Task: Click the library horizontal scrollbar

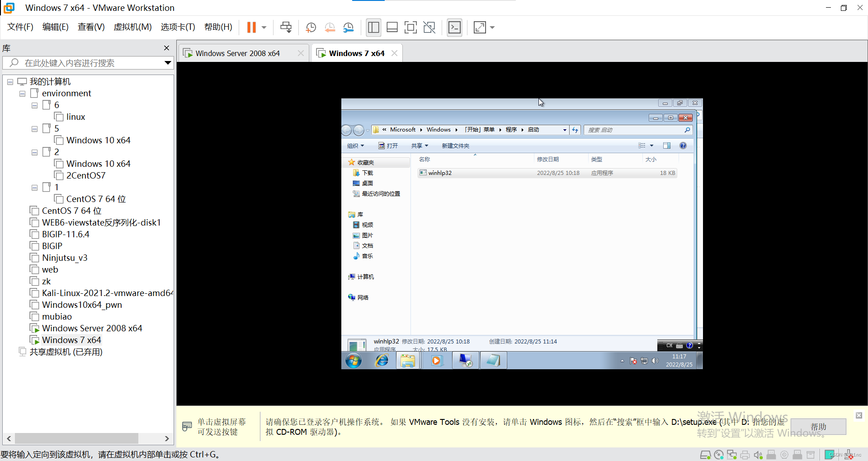Action: [76, 438]
